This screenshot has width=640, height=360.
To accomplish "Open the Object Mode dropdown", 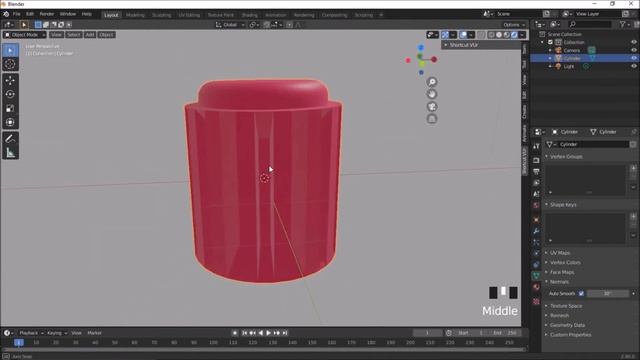I will pyautogui.click(x=24, y=35).
